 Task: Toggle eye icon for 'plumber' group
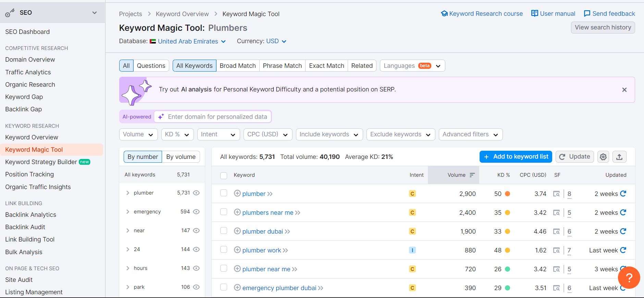tap(196, 193)
